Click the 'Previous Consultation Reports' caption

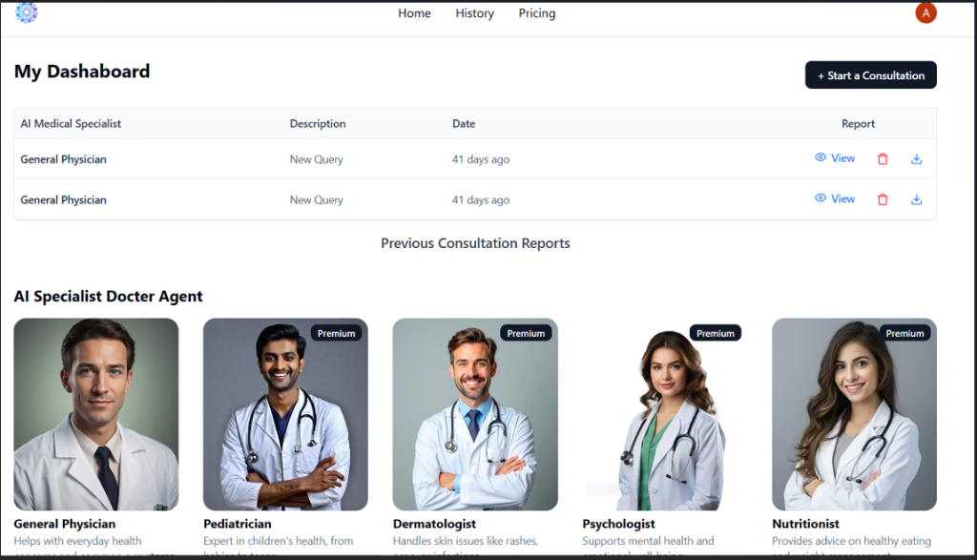point(475,243)
